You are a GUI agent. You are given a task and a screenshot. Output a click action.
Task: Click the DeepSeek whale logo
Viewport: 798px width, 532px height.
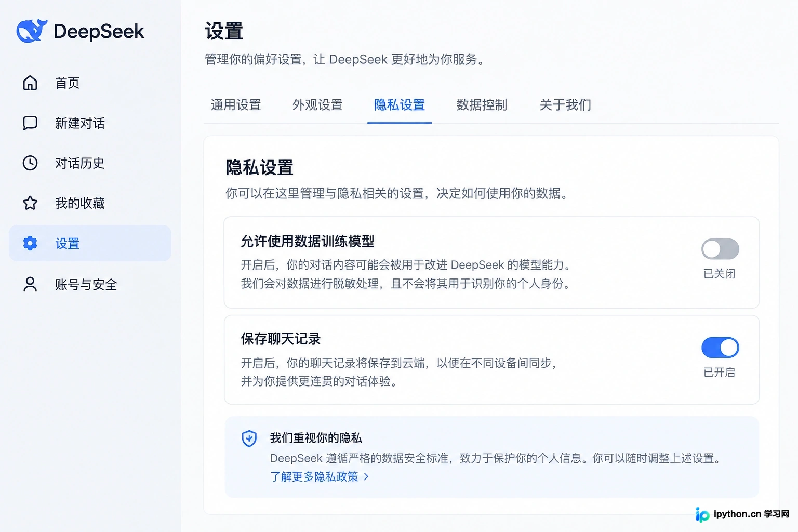pyautogui.click(x=32, y=31)
